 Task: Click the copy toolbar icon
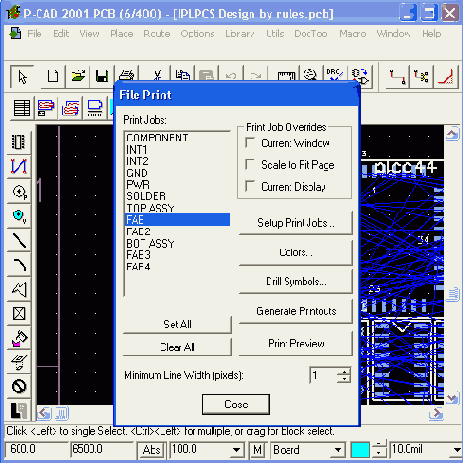tap(183, 74)
